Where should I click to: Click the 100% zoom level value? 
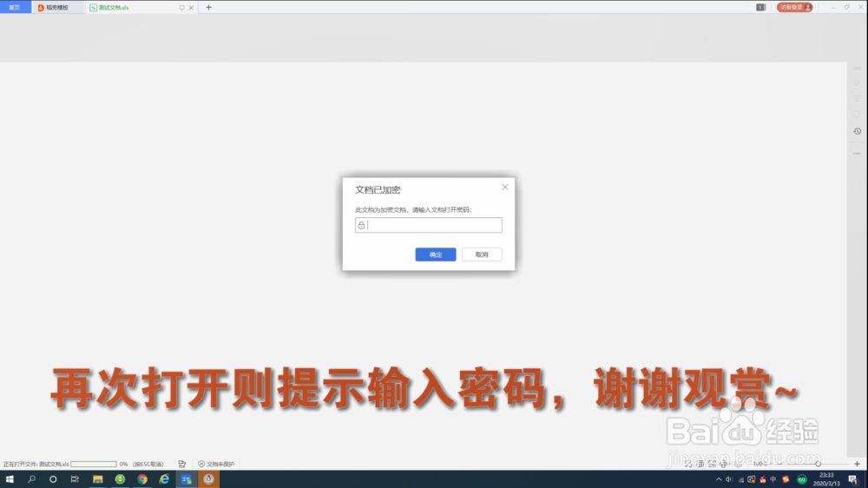click(759, 465)
